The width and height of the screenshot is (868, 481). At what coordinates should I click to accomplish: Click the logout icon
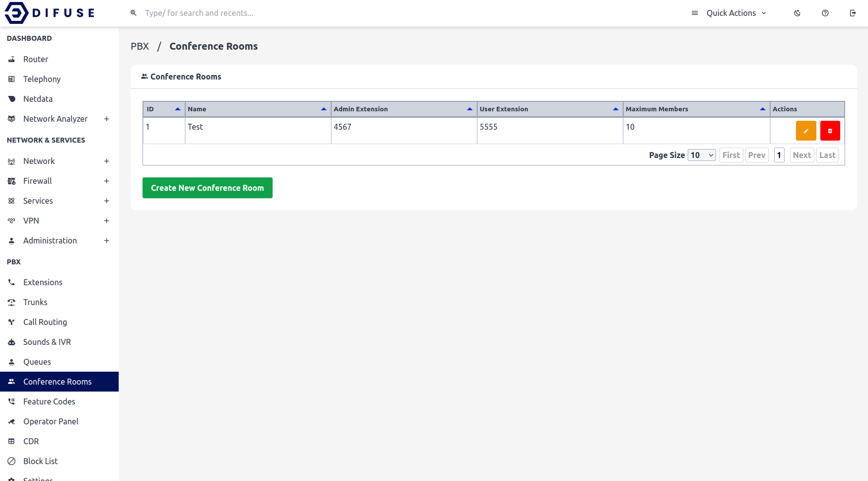click(853, 13)
